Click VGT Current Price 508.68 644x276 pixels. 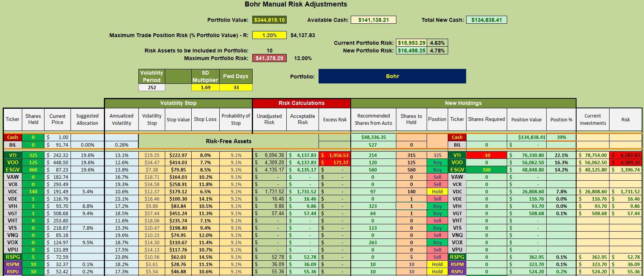57,214
